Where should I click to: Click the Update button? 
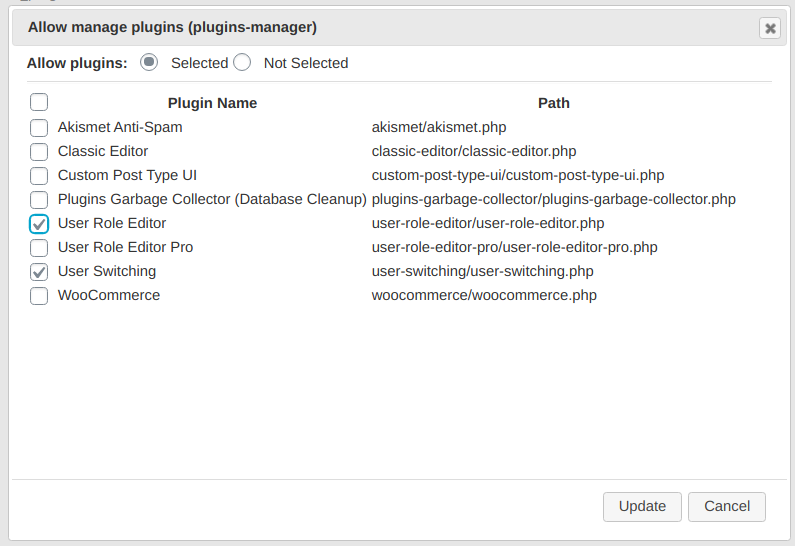pyautogui.click(x=642, y=506)
